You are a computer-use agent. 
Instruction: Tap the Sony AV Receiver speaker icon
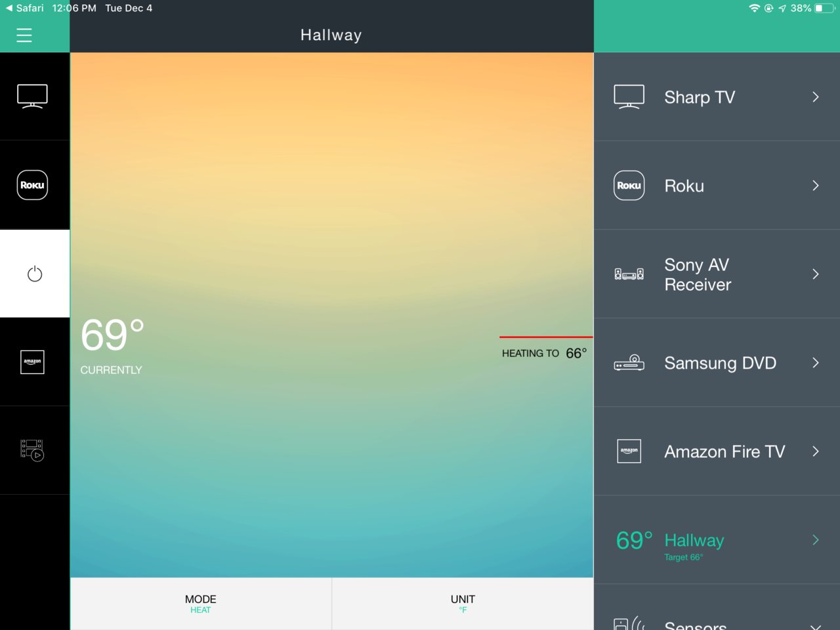(629, 274)
